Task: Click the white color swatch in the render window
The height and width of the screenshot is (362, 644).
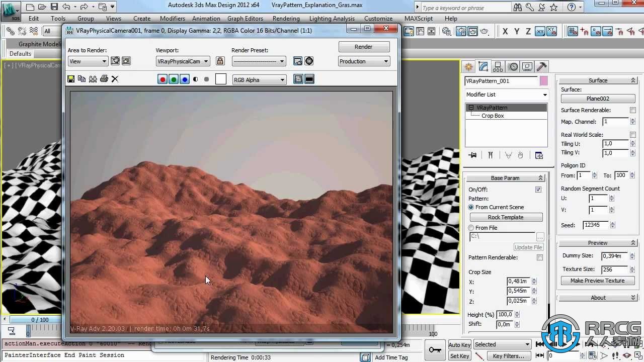Action: point(221,79)
